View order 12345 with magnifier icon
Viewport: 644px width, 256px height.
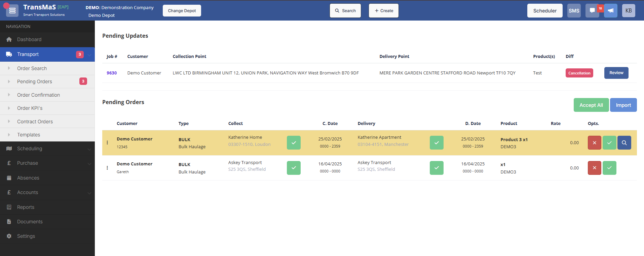click(624, 143)
